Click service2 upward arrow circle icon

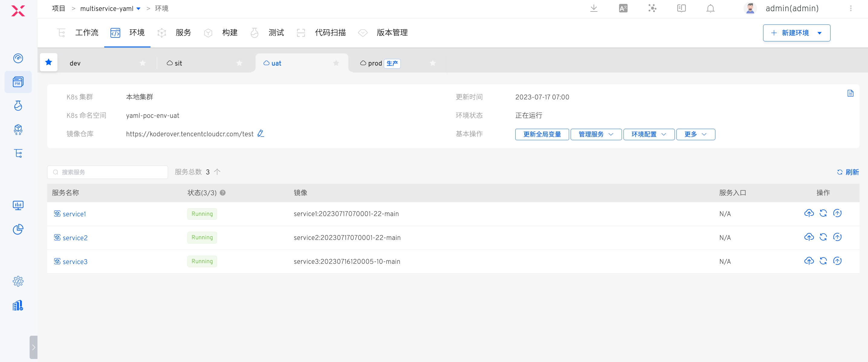pyautogui.click(x=837, y=237)
